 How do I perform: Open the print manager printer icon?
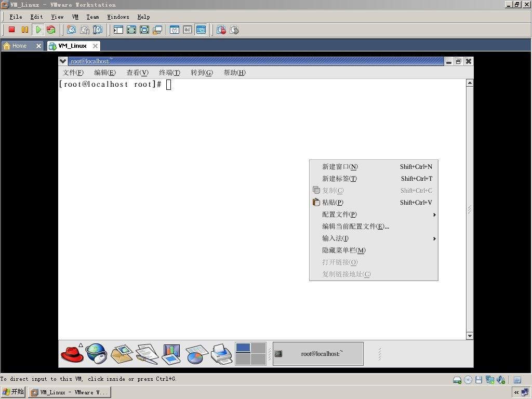click(221, 354)
